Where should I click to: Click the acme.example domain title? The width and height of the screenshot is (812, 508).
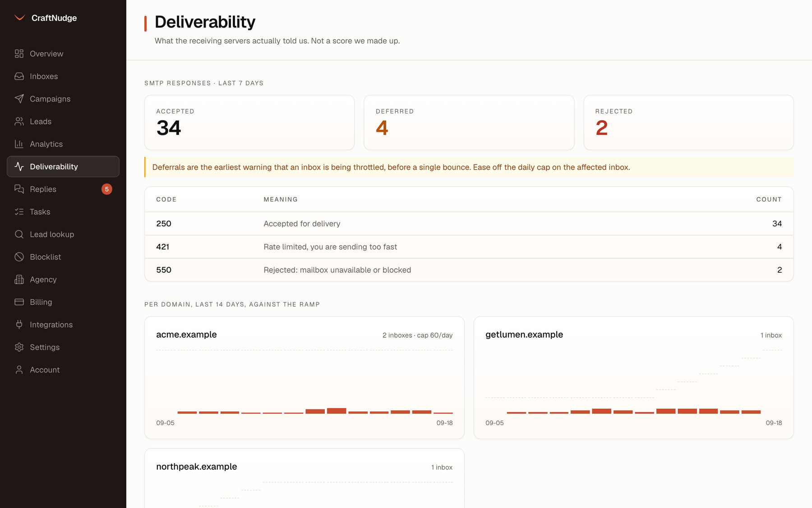[x=186, y=335]
